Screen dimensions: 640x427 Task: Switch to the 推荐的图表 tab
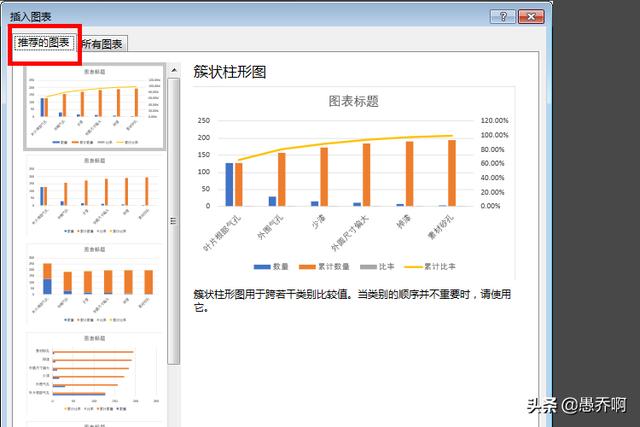[44, 43]
